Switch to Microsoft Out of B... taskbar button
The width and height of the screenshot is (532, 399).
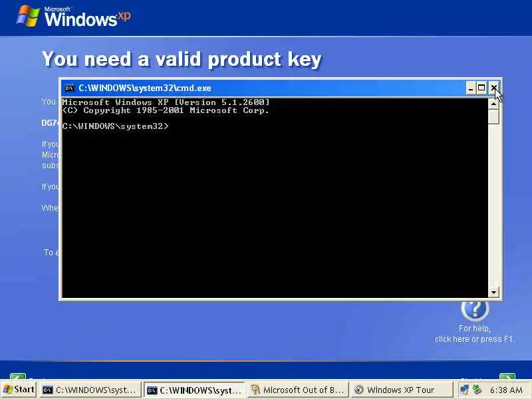click(298, 390)
